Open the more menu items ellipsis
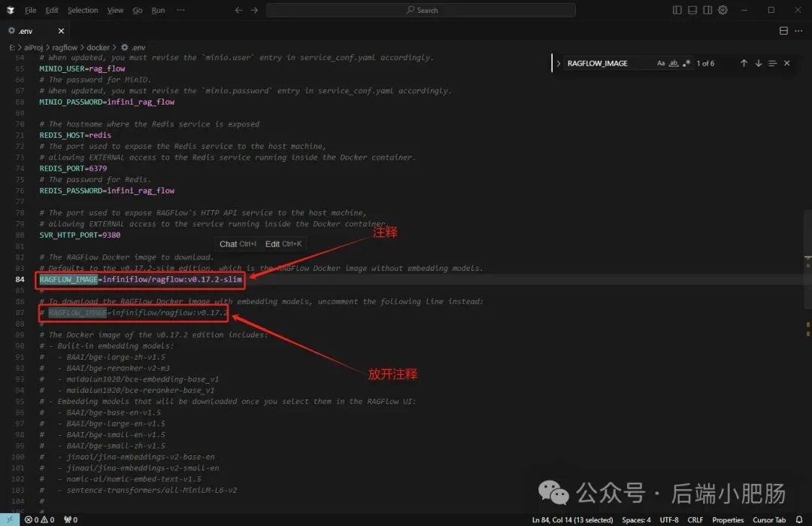Image resolution: width=812 pixels, height=526 pixels. pyautogui.click(x=180, y=10)
